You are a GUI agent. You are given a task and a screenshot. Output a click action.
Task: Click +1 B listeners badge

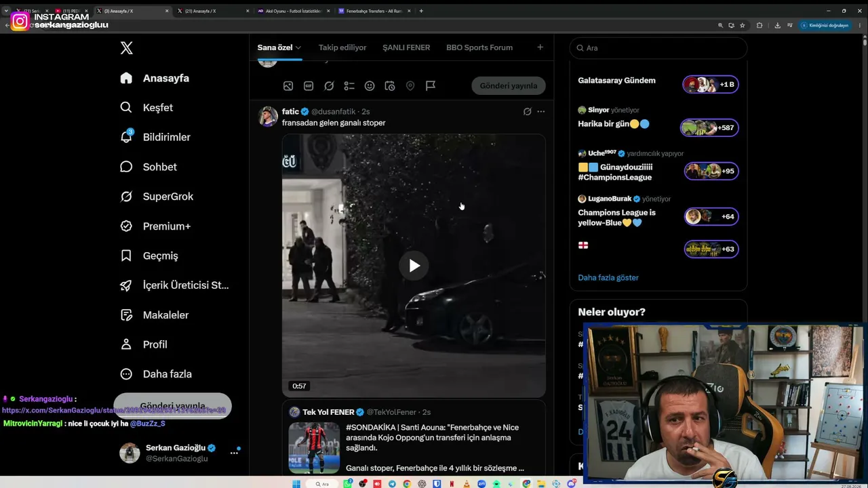click(x=711, y=85)
